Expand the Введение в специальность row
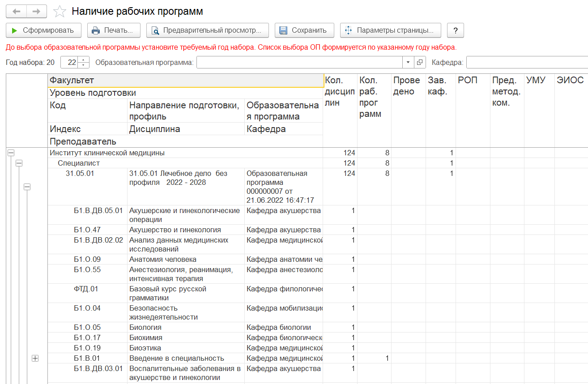The width and height of the screenshot is (588, 384). [35, 358]
